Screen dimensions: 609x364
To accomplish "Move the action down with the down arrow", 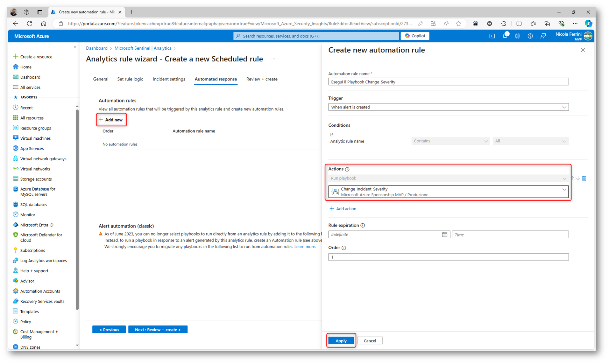I will click(578, 178).
